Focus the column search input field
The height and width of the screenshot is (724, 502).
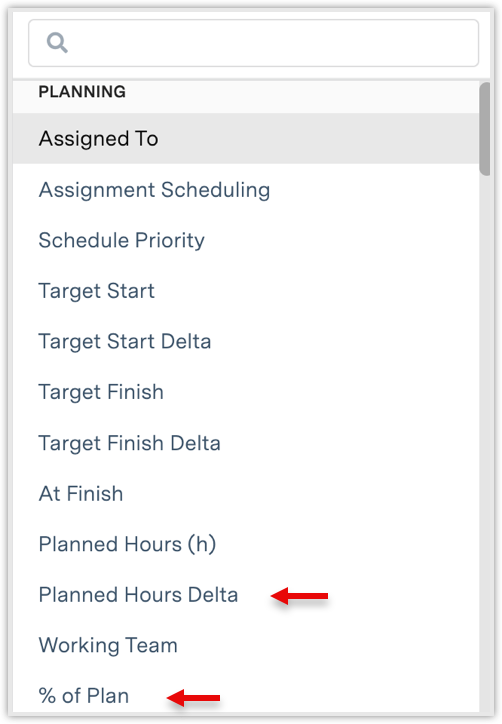click(253, 43)
